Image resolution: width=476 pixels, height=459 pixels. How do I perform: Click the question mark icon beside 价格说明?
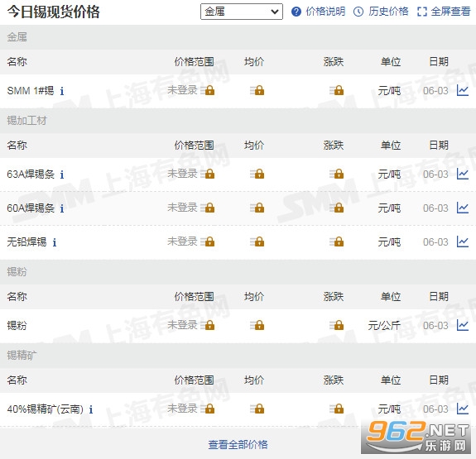296,12
